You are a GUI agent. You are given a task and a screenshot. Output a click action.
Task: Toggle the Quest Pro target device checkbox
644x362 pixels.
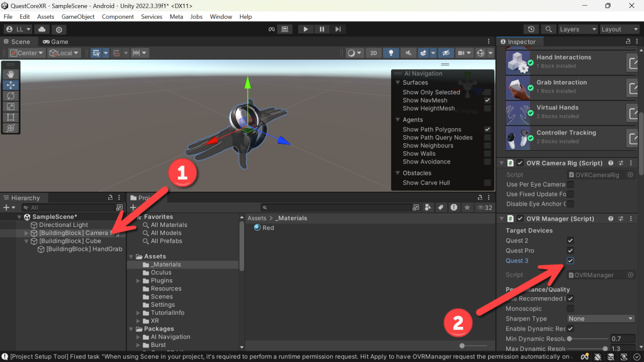pyautogui.click(x=570, y=250)
